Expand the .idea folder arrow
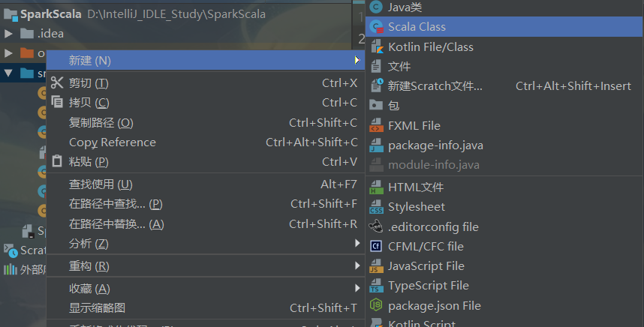 click(x=8, y=34)
